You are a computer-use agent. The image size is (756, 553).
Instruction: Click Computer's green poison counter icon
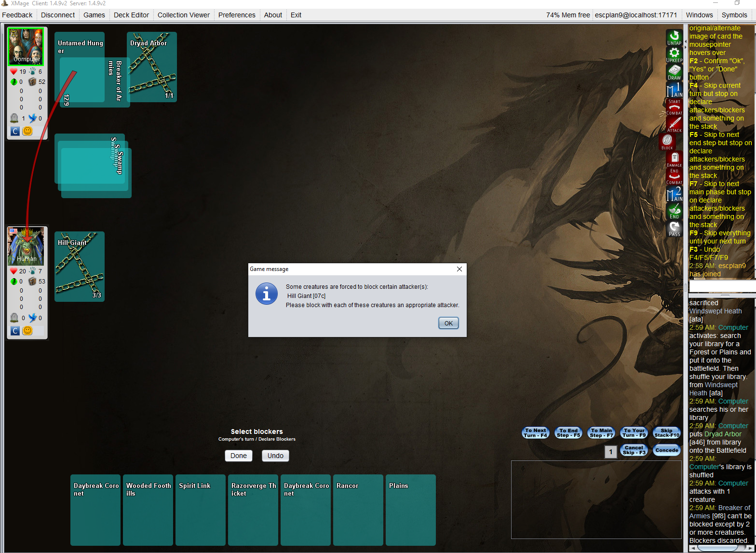(13, 81)
